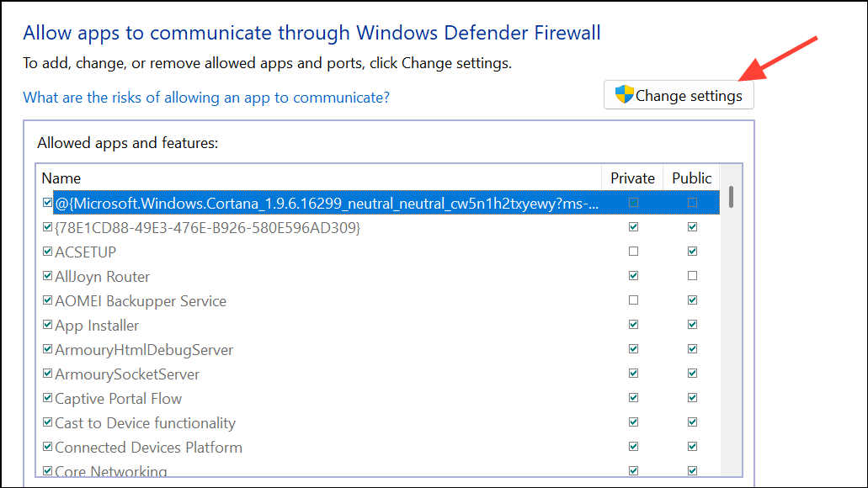Uncheck Core Networking name checkbox
868x488 pixels.
coord(47,471)
